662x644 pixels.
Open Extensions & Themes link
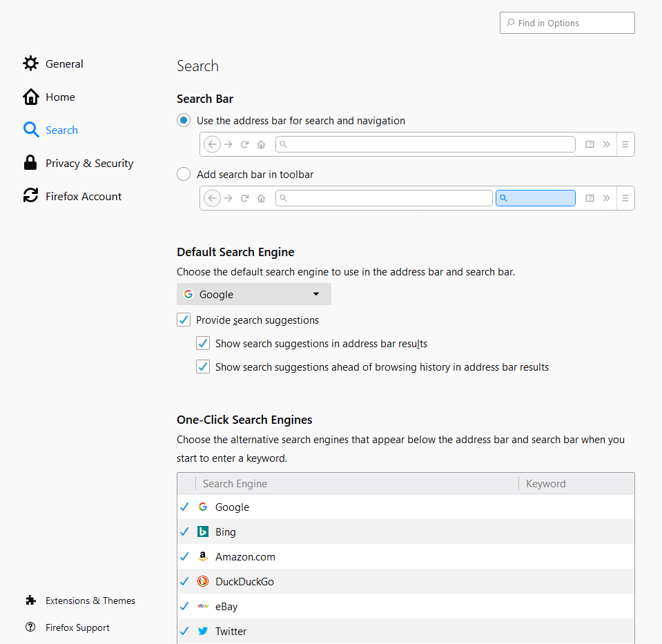click(x=90, y=601)
